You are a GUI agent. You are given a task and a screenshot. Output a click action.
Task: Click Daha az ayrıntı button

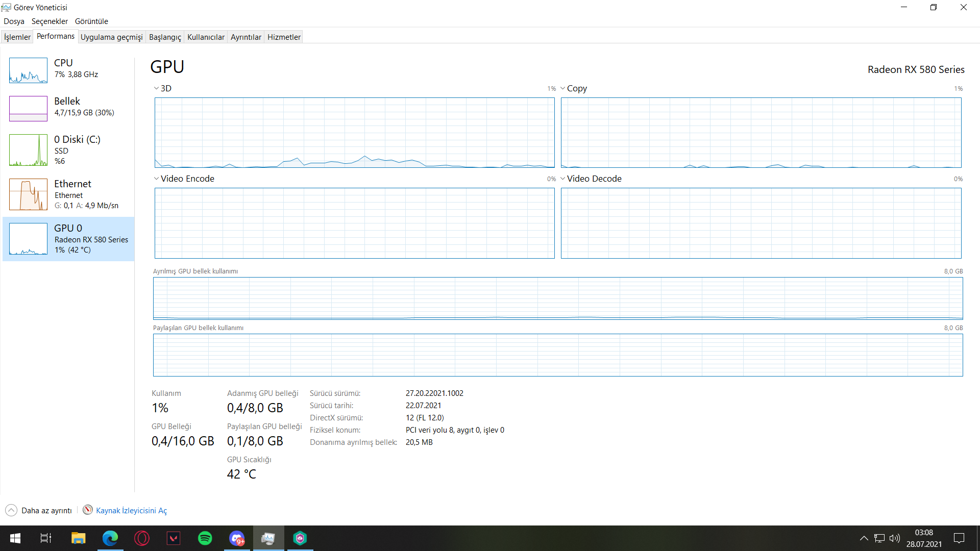(46, 510)
